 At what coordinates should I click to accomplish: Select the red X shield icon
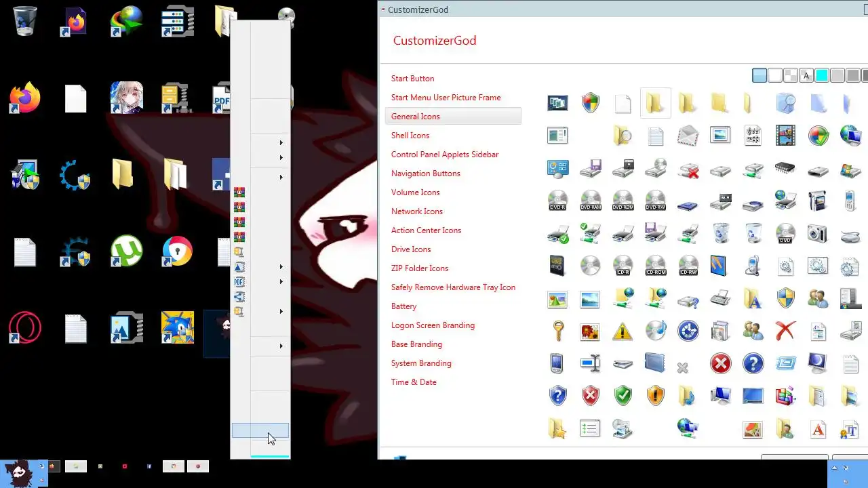click(590, 396)
